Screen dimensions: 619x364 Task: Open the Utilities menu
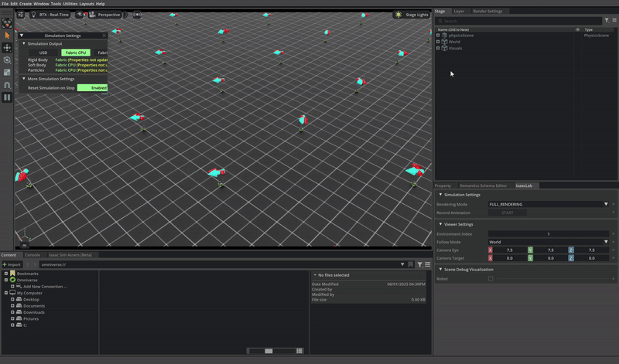click(70, 4)
